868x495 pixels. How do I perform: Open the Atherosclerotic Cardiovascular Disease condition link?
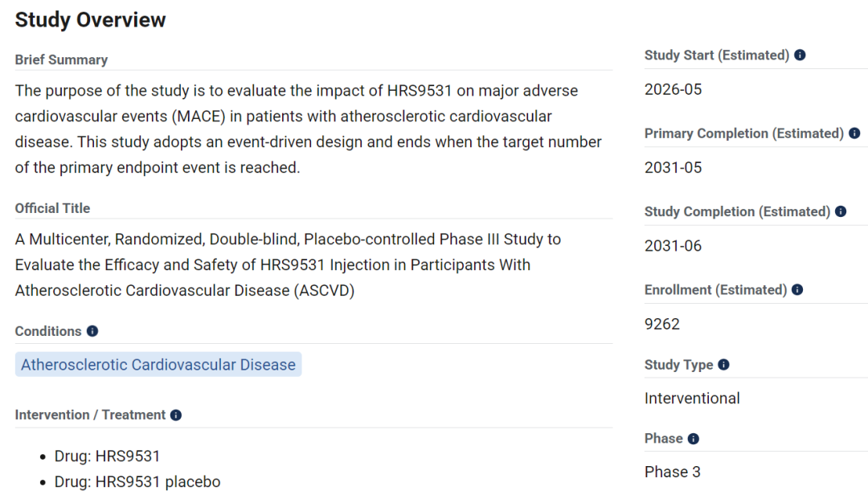click(158, 365)
